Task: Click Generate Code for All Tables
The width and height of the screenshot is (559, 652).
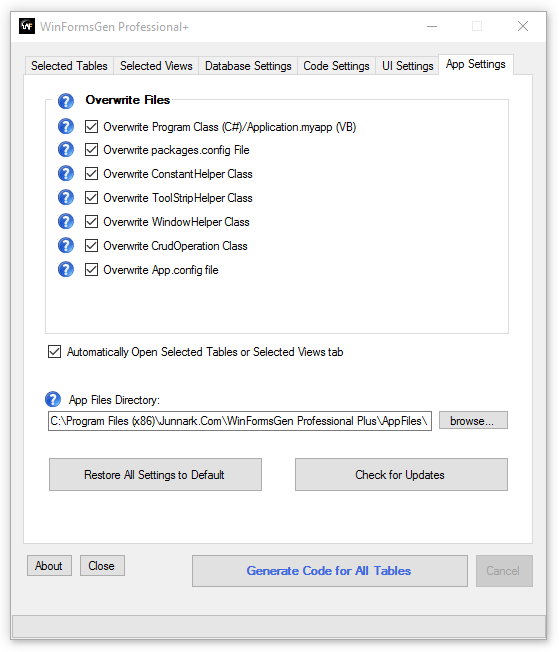Action: tap(329, 570)
